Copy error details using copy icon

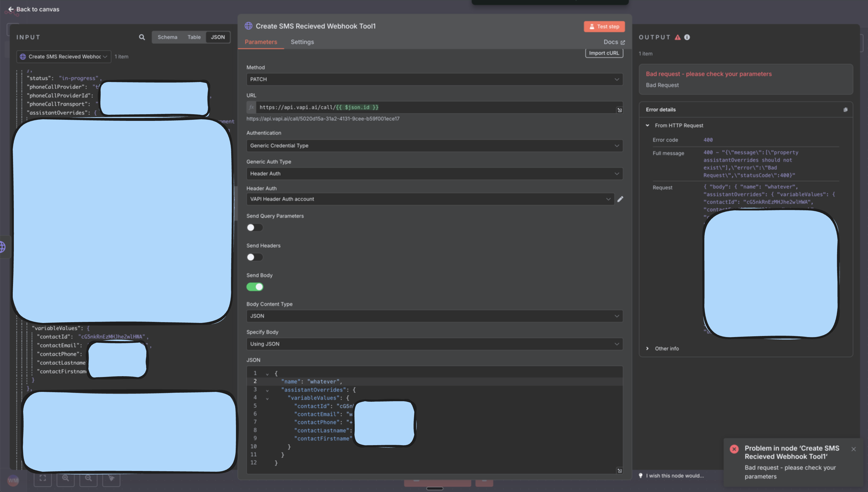click(x=845, y=109)
